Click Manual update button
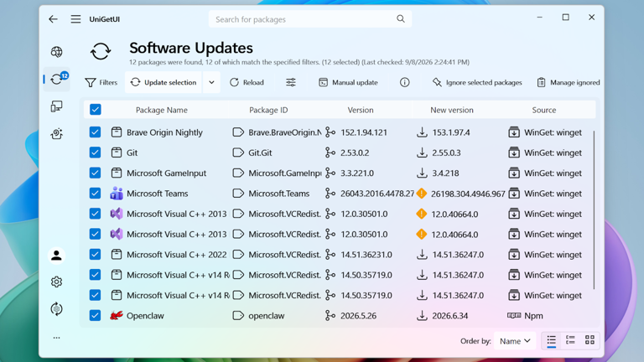 point(348,82)
